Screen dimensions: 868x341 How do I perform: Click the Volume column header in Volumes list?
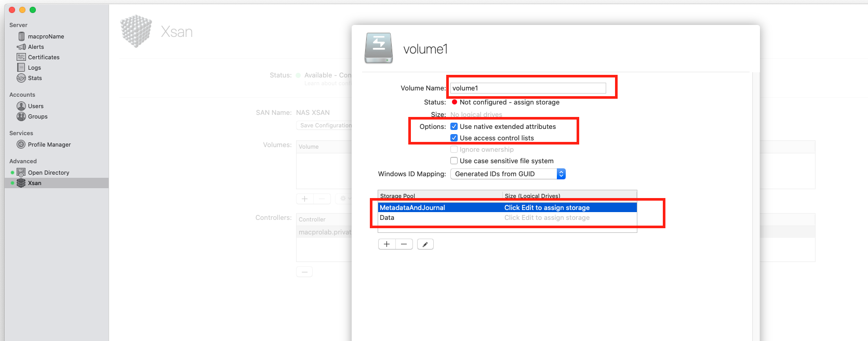point(324,147)
